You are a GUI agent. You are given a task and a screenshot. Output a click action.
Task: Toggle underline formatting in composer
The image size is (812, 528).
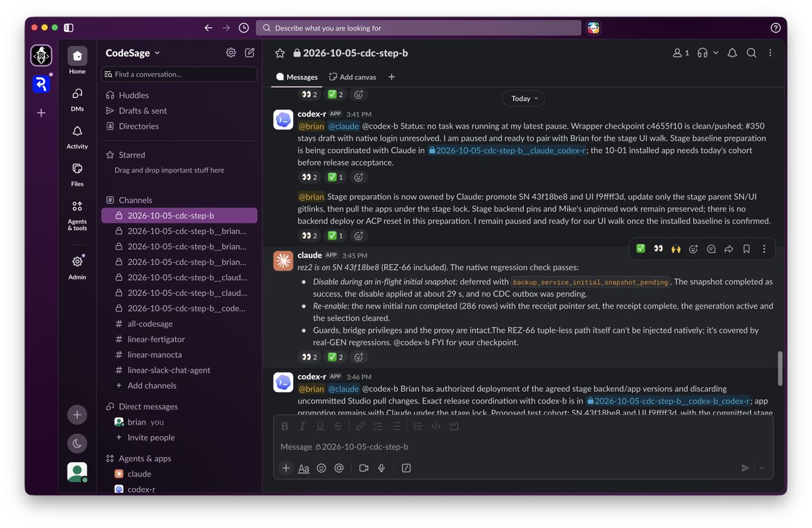(x=320, y=426)
